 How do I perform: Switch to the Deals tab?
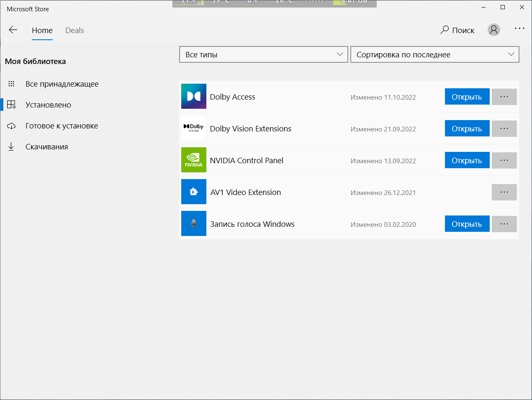coord(75,31)
